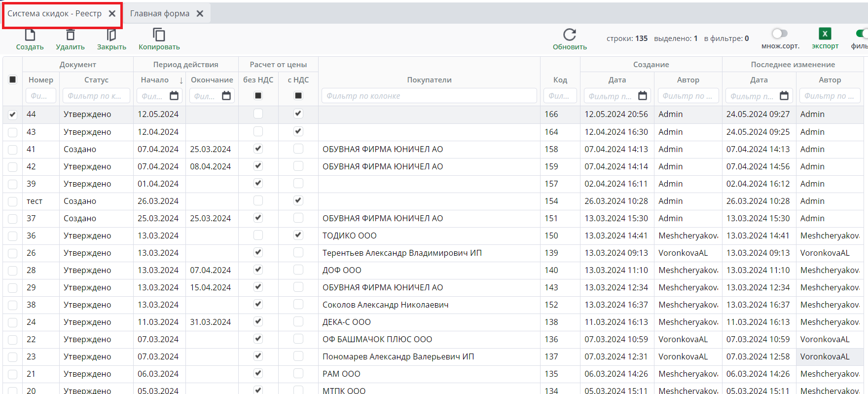Select Система скидок - Реестр tab
The image size is (868, 394).
tap(54, 14)
